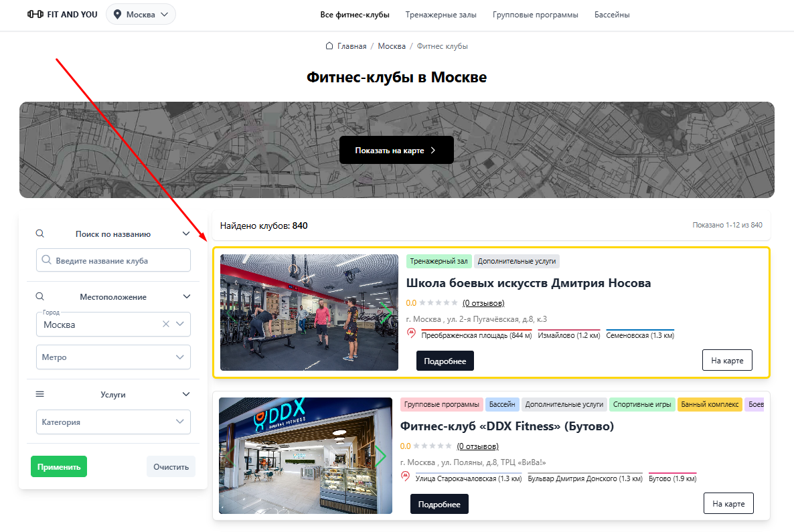
Task: Click the Групповые программы tag on the DDX card
Action: coord(442,404)
